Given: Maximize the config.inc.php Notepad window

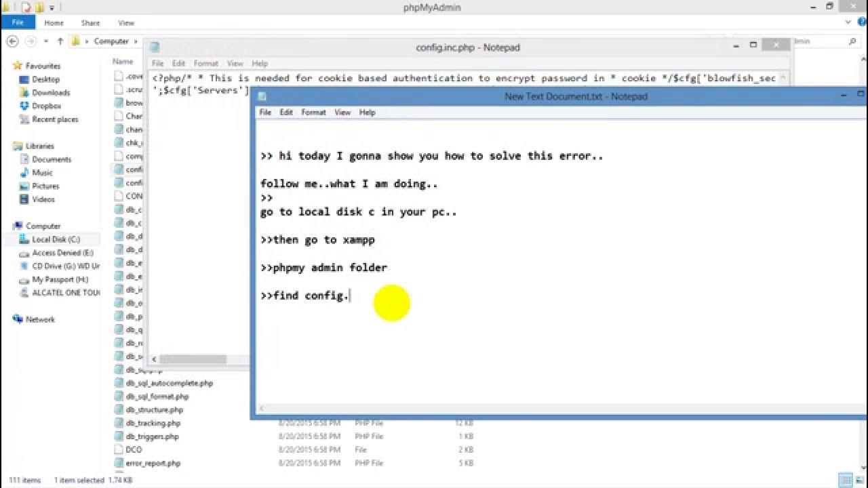Looking at the screenshot, I should pyautogui.click(x=753, y=45).
